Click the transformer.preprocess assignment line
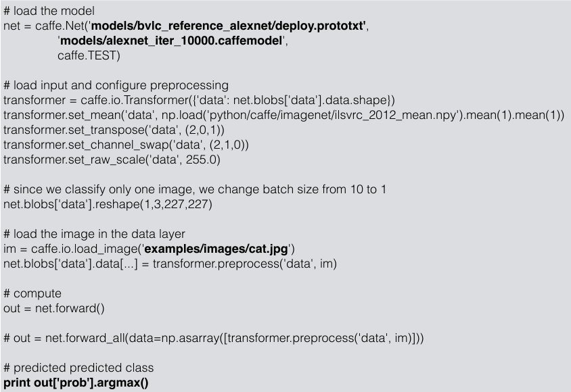 pyautogui.click(x=170, y=264)
